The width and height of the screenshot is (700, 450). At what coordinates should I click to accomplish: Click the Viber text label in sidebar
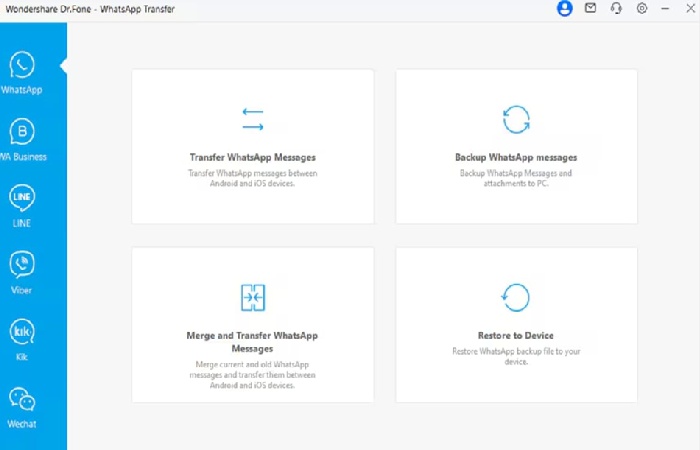point(21,290)
